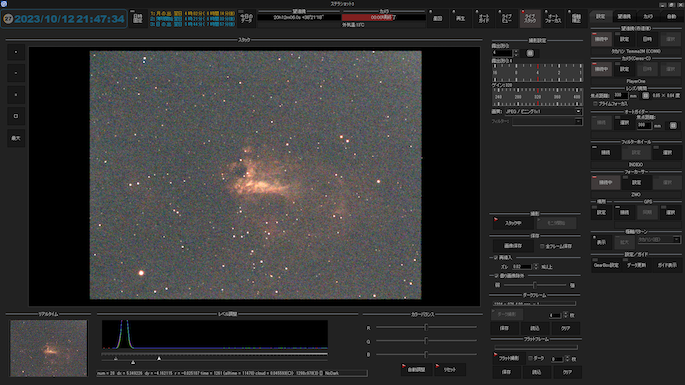Viewport: 685px width, 385px height.
Task: Select the 再生 playback mode button
Action: coord(460,18)
